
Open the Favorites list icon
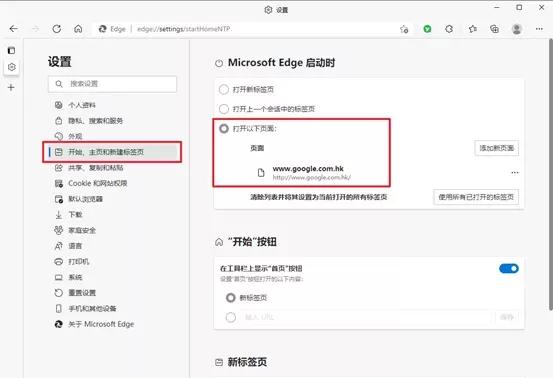pos(473,29)
